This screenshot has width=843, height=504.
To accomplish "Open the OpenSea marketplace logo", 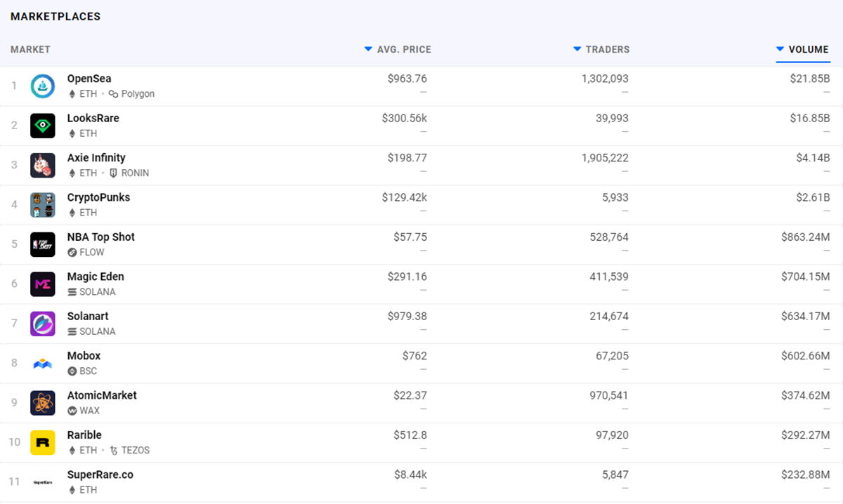I will click(43, 86).
